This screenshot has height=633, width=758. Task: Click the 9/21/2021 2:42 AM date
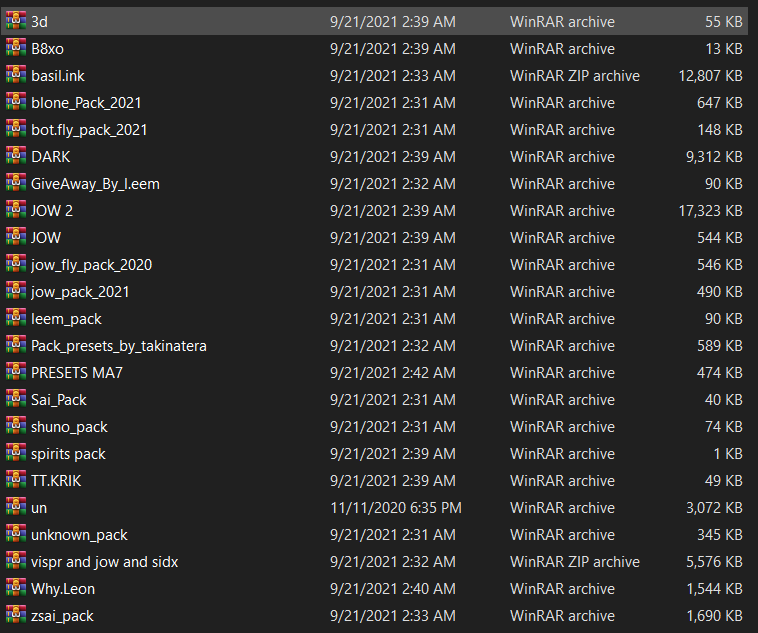click(393, 373)
